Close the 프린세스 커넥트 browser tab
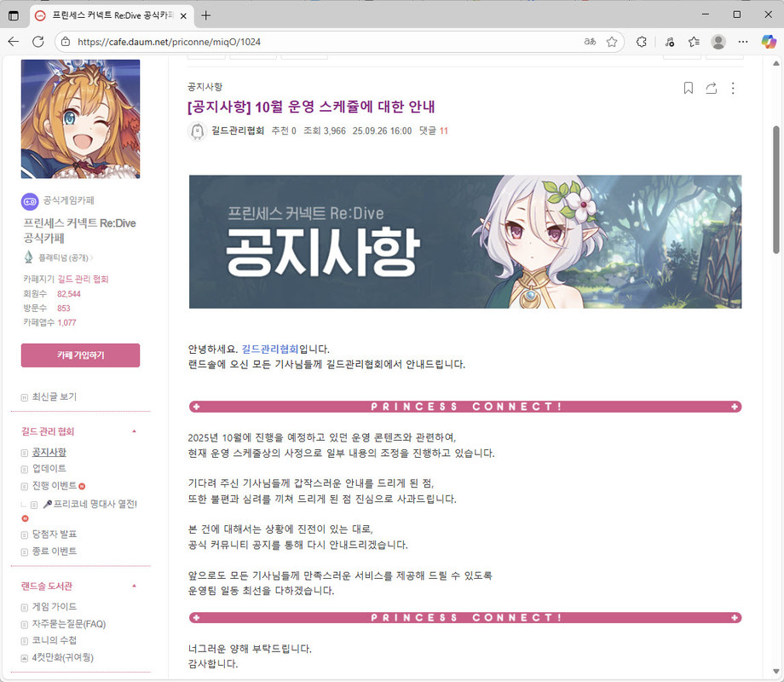The image size is (784, 682). [183, 16]
